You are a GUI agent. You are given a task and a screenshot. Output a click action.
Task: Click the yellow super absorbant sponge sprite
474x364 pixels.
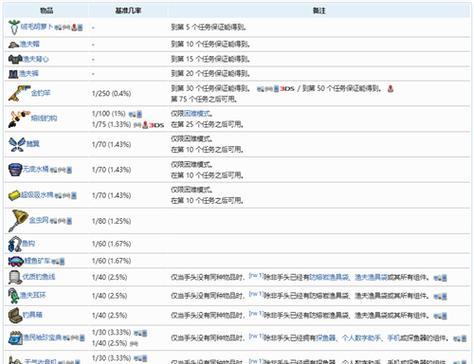[x=14, y=195]
